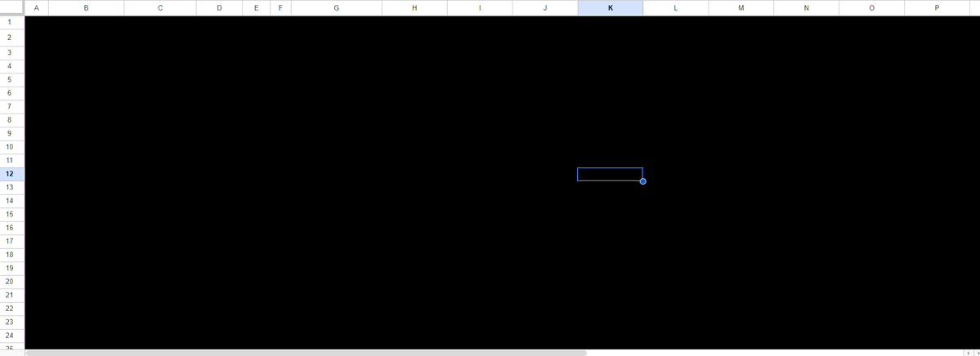Select highlighted column K header

[x=611, y=7]
